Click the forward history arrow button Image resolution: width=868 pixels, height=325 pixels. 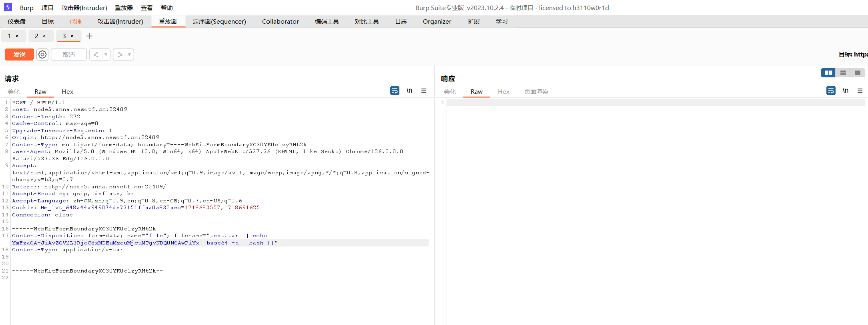click(119, 55)
